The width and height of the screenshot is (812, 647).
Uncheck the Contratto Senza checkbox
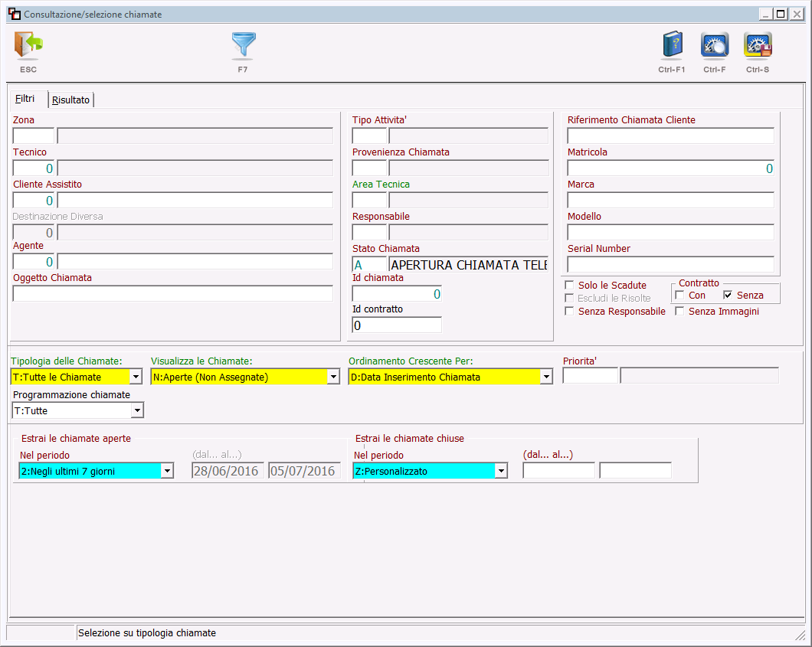728,295
